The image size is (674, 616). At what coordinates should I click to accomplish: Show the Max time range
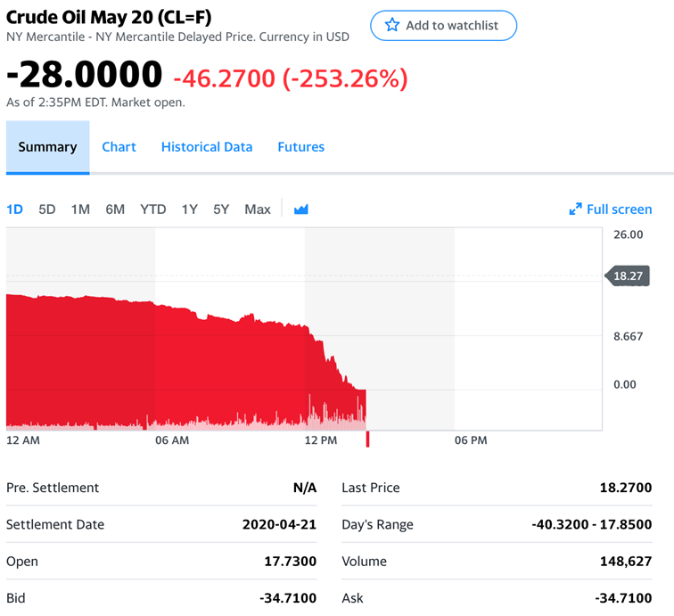click(258, 209)
